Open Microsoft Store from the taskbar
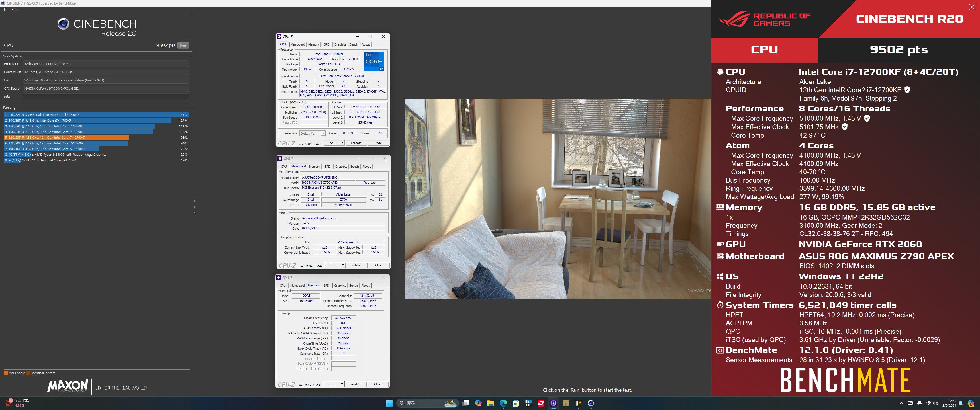The image size is (980, 410). point(516,403)
